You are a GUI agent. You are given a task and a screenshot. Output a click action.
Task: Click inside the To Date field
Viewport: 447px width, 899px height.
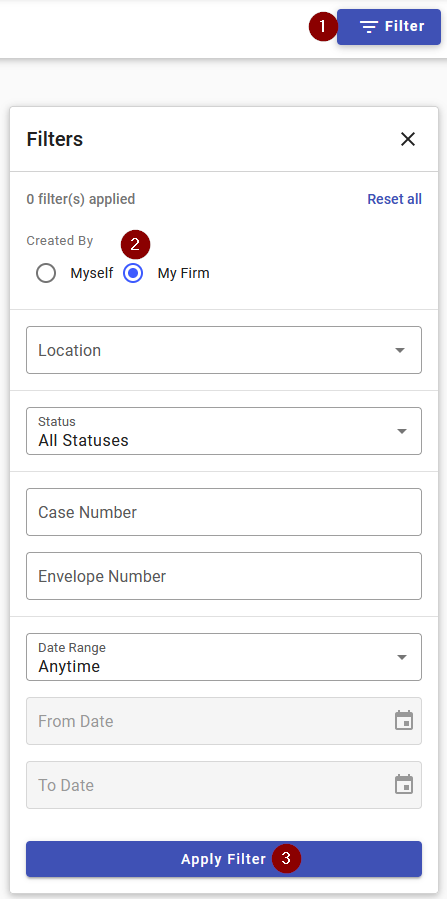pos(224,785)
